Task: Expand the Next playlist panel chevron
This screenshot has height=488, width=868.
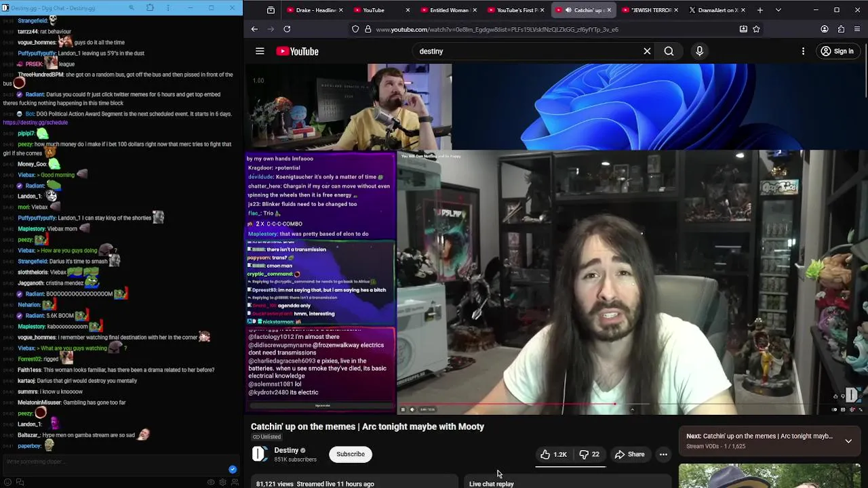Action: coord(848,441)
